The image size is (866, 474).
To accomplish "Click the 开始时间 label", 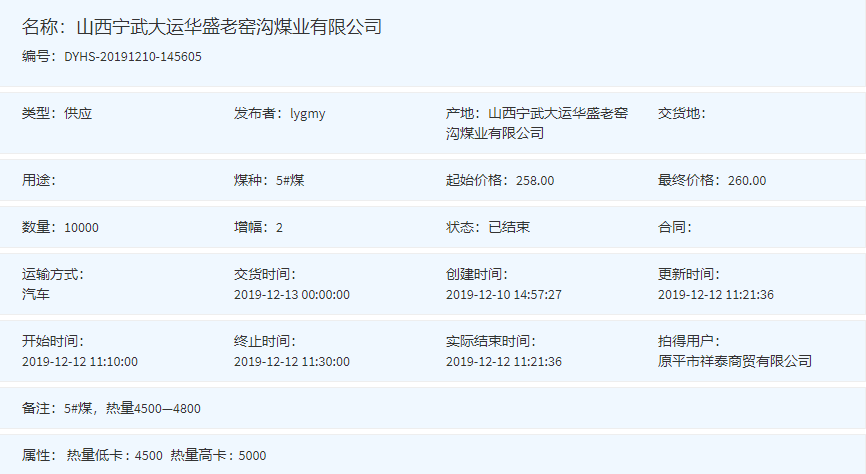I will coord(52,341).
